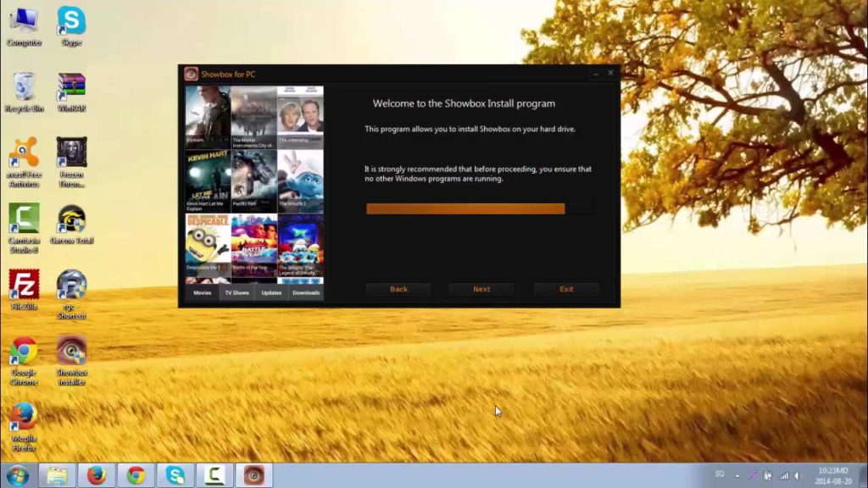The height and width of the screenshot is (488, 868).
Task: Open the TV Shows tab
Action: 237,292
